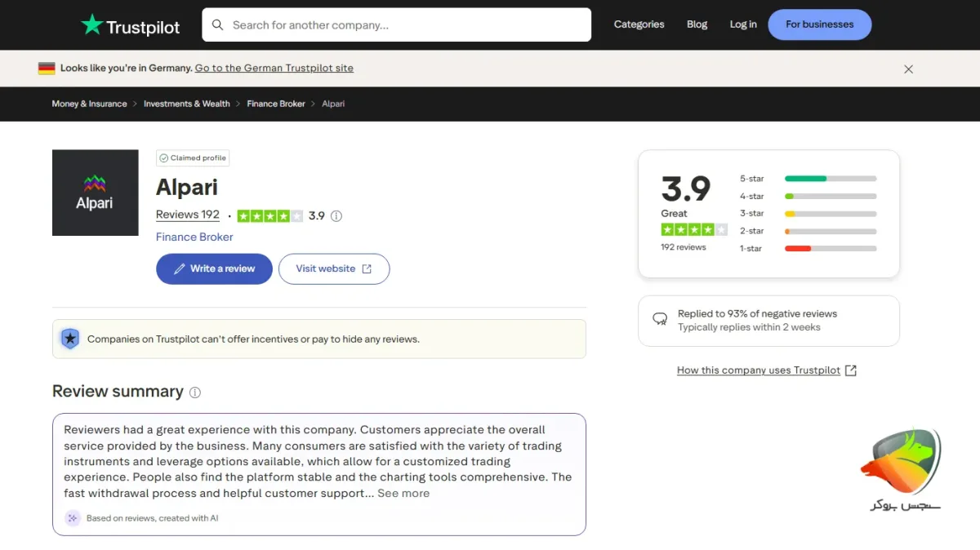Click the Claimed profile badge
The width and height of the screenshot is (980, 550).
pos(193,158)
